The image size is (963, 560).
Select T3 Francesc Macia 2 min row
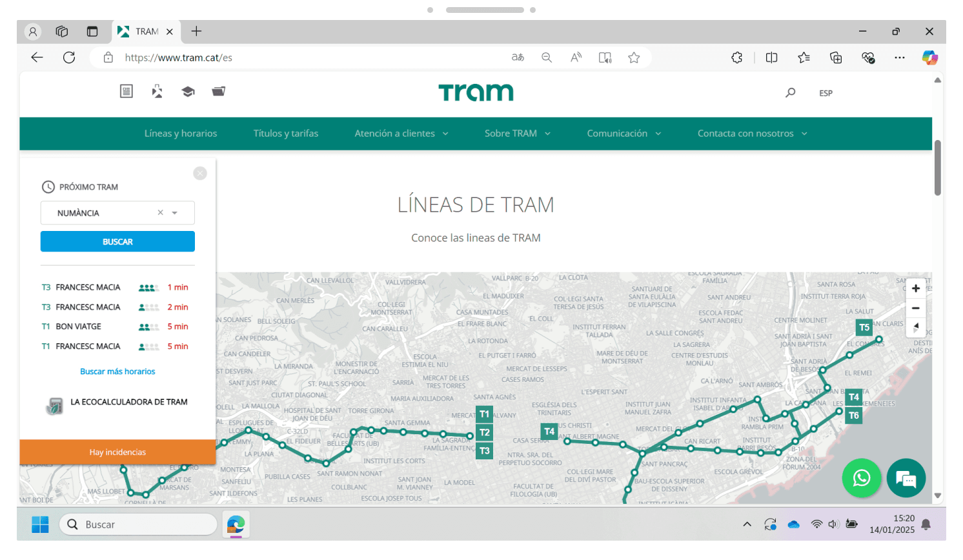116,307
